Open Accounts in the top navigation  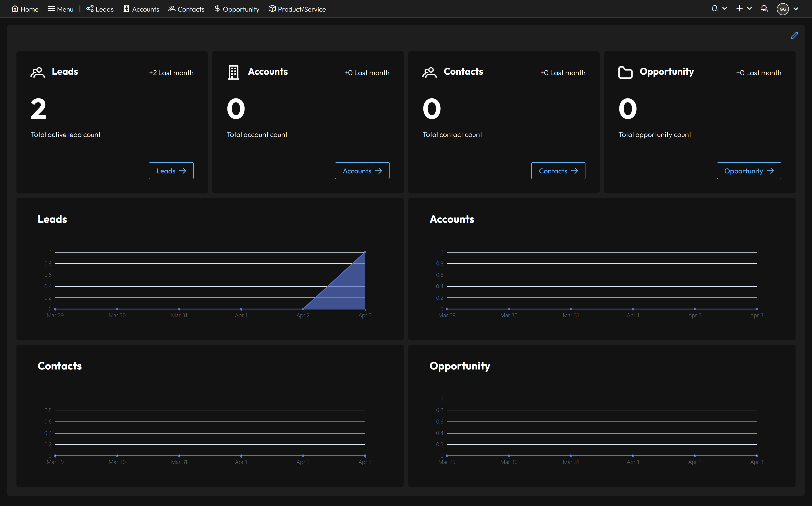point(141,9)
